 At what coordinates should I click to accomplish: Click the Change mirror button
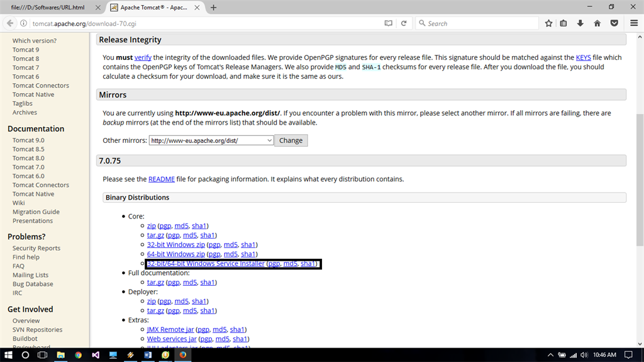point(291,140)
